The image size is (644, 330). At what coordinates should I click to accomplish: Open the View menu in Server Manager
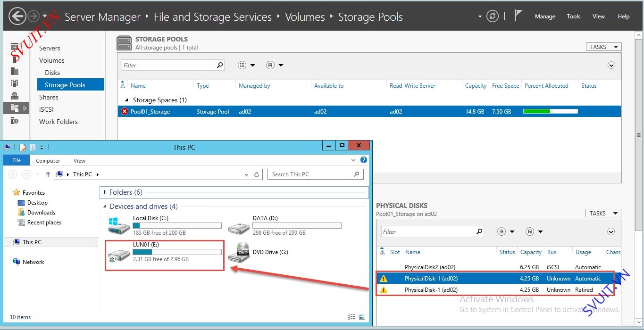[x=599, y=16]
